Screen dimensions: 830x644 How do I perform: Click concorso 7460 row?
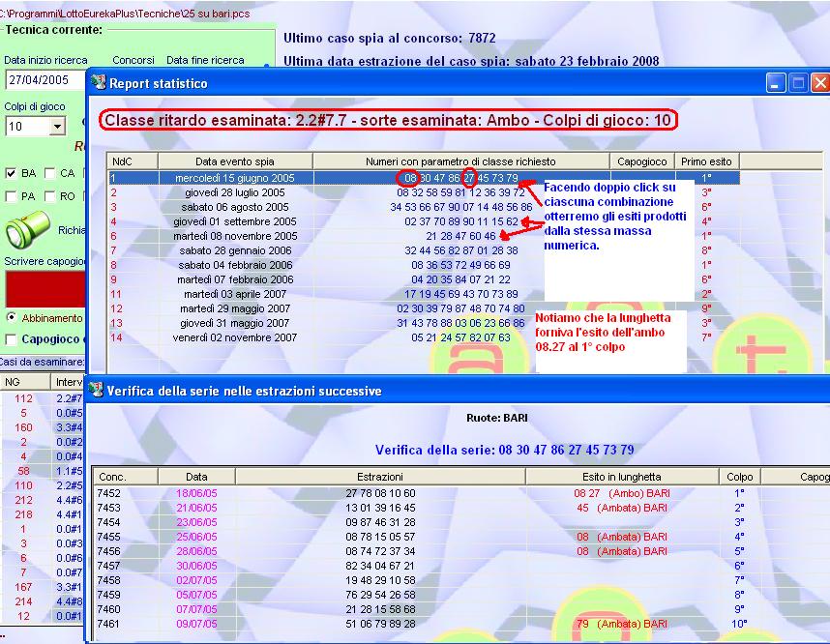pos(109,609)
